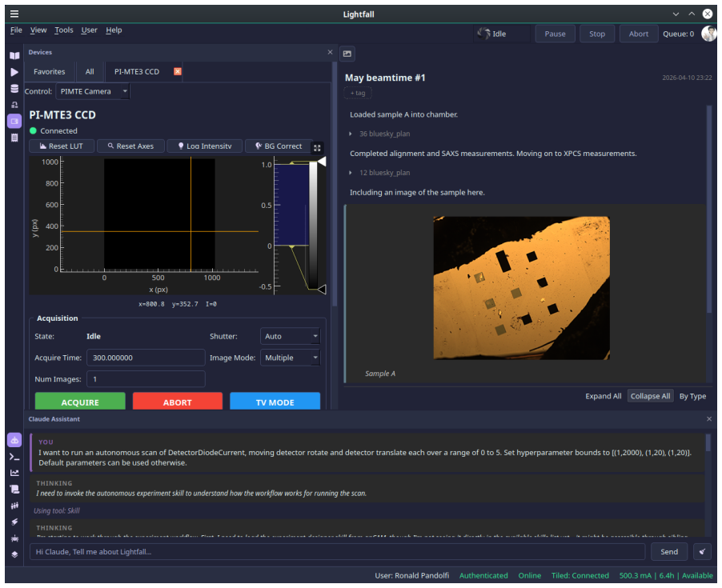Open the logbook (open book) sidebar icon
The height and width of the screenshot is (588, 722).
click(x=14, y=56)
